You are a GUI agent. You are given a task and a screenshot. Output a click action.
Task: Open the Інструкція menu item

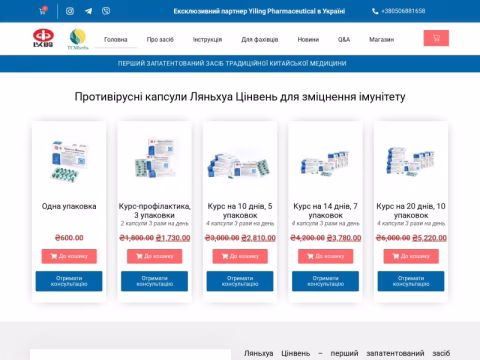207,39
